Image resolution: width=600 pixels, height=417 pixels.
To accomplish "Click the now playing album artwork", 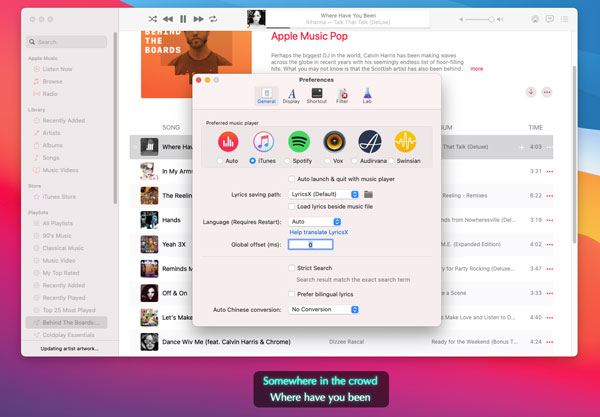I will click(x=256, y=19).
